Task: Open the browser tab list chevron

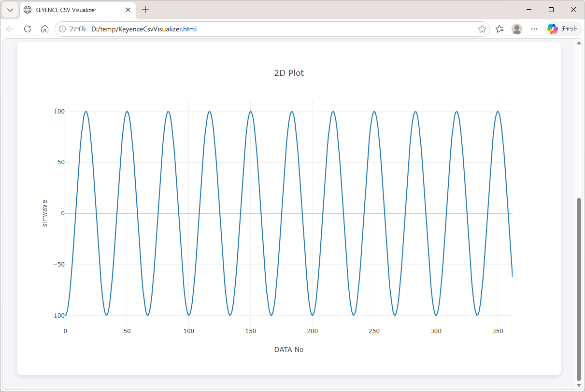Action: coord(10,10)
